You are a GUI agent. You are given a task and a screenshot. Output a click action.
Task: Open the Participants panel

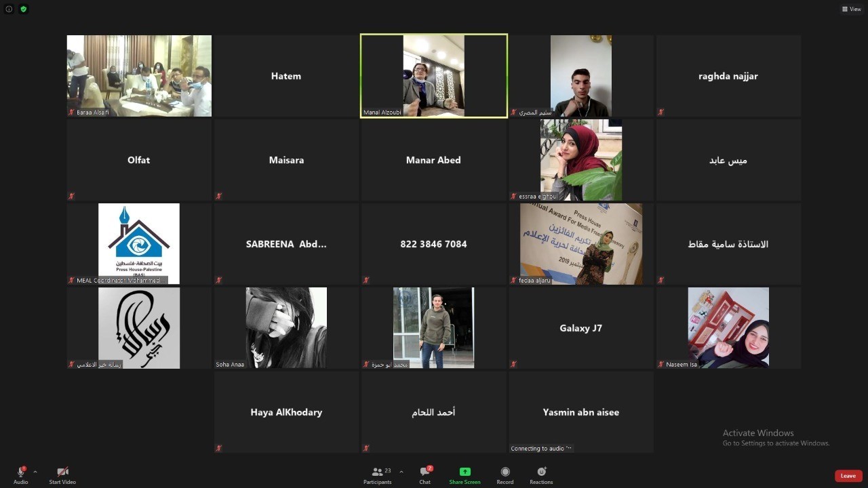pos(377,475)
